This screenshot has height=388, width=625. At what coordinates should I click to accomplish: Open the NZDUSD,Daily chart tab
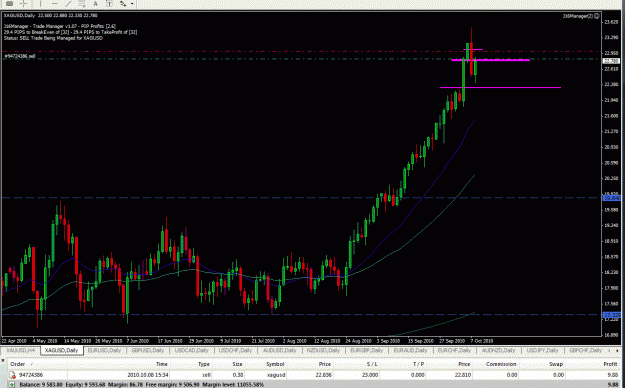pyautogui.click(x=323, y=351)
